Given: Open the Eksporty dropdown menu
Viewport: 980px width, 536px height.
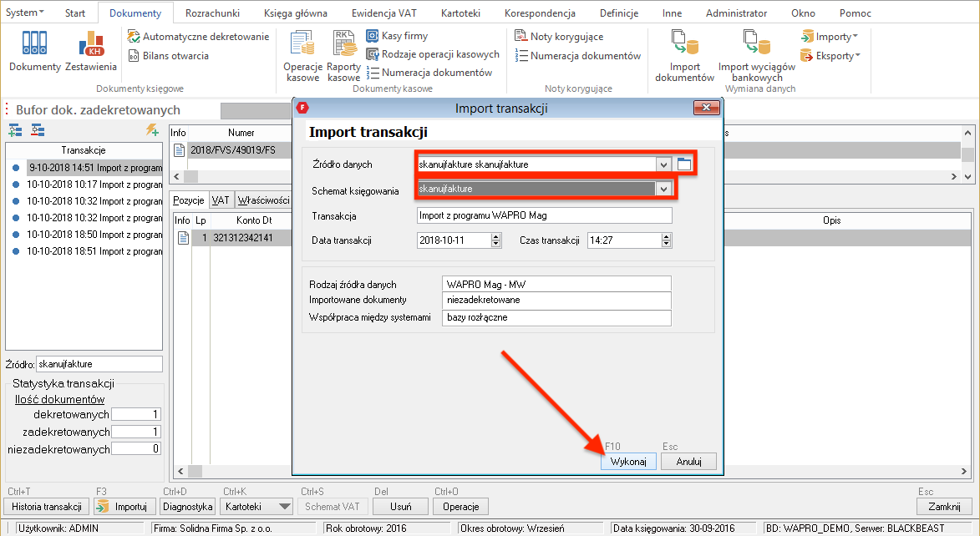Looking at the screenshot, I should pos(829,56).
